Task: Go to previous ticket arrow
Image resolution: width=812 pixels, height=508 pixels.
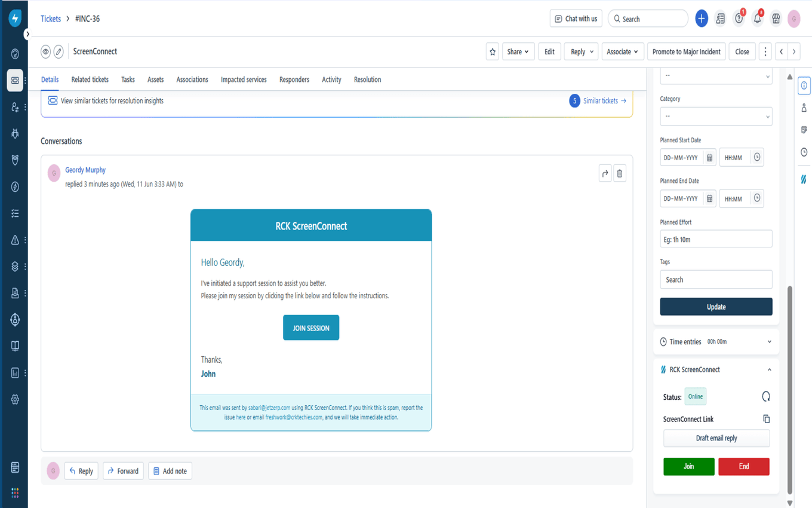Action: point(781,51)
